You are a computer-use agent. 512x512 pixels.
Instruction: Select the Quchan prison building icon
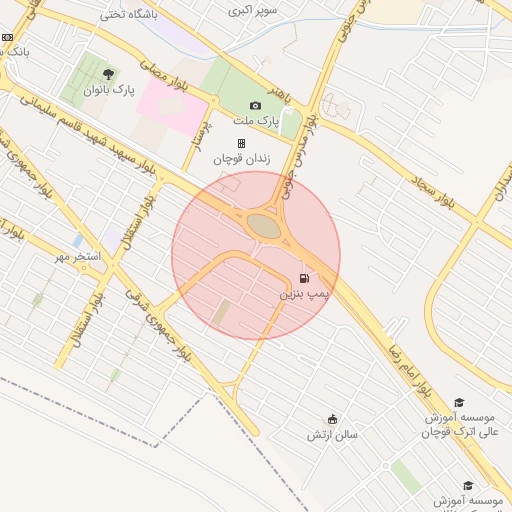point(242,143)
